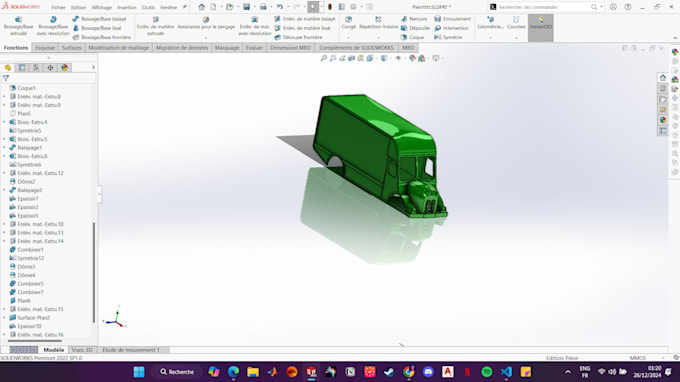Select the Bossage/Base extrudé tool

[18, 26]
